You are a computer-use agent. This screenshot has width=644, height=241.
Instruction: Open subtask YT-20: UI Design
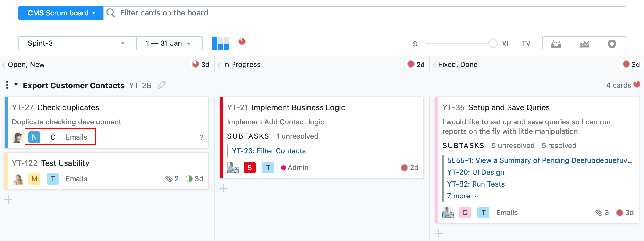point(476,172)
